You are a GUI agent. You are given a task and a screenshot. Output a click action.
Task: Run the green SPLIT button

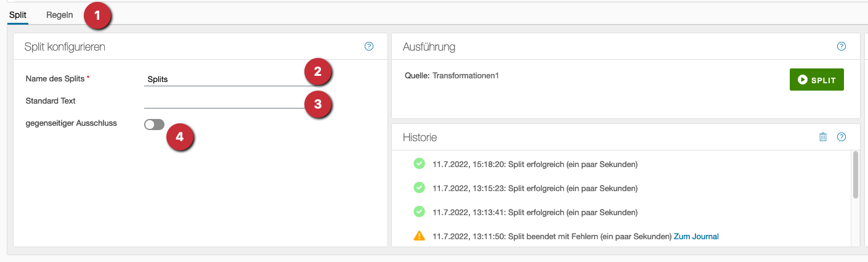point(816,80)
